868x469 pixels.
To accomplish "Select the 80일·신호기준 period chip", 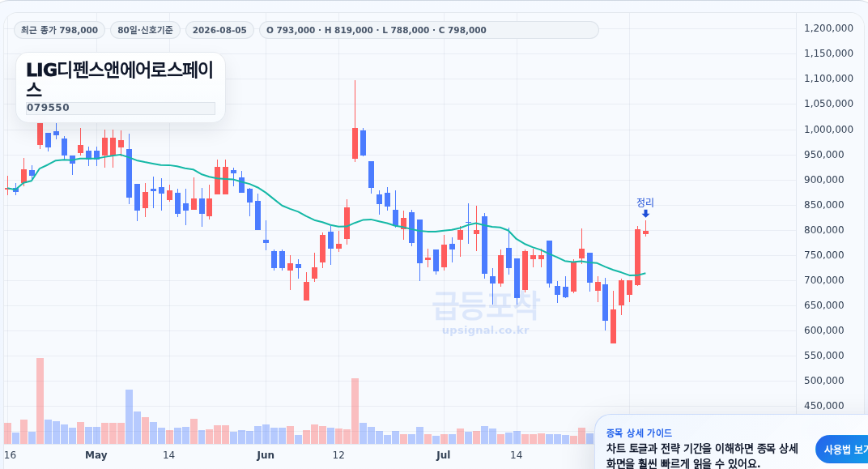I will click(x=145, y=30).
